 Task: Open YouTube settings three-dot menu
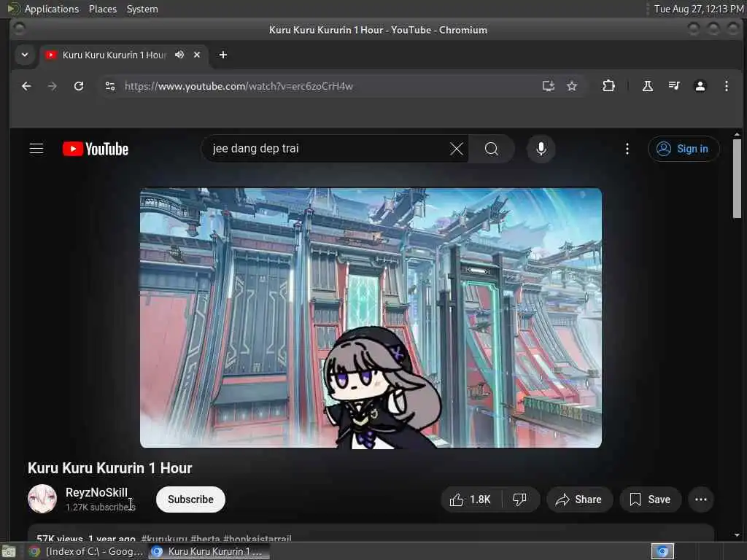click(627, 149)
